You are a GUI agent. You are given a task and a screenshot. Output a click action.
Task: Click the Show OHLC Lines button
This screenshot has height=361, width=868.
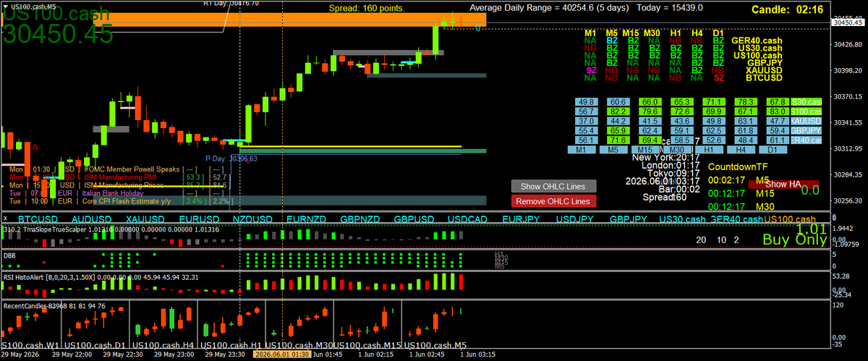coord(553,187)
